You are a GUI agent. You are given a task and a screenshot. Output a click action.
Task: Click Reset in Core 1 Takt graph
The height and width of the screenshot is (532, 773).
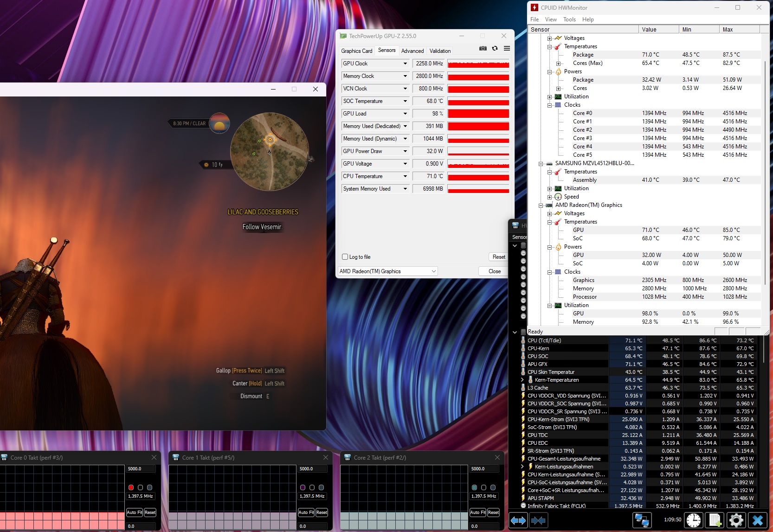322,513
